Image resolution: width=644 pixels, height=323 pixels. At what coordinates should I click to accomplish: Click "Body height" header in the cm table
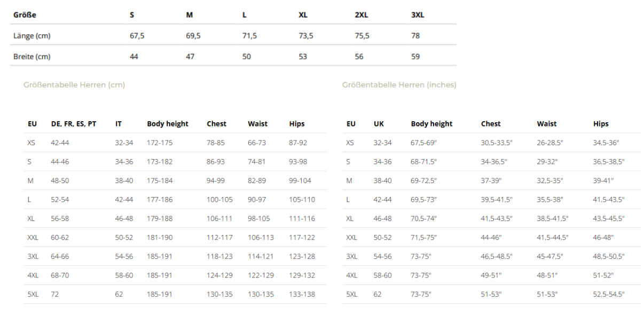pyautogui.click(x=168, y=124)
